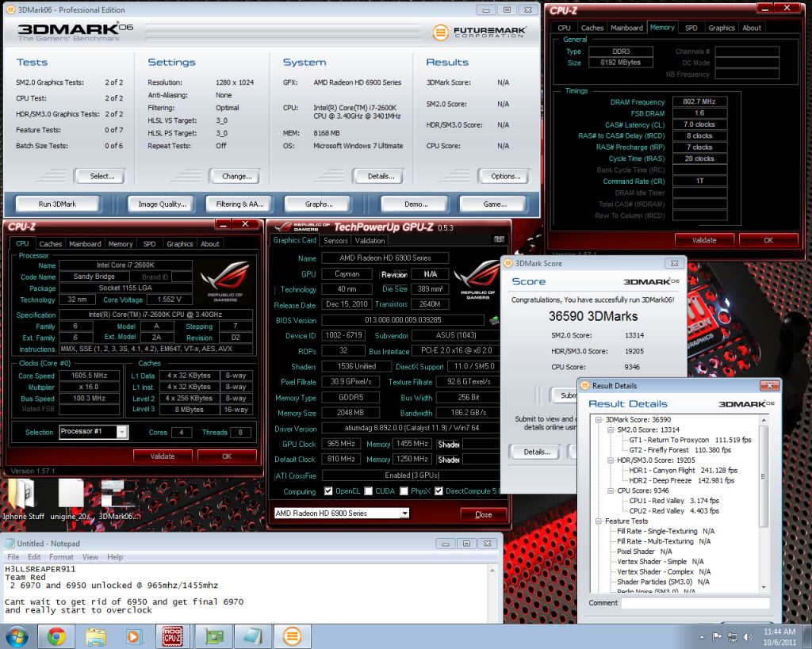Open GPU-Z graphics card selector dropdown
Image resolution: width=812 pixels, height=649 pixels.
point(404,513)
